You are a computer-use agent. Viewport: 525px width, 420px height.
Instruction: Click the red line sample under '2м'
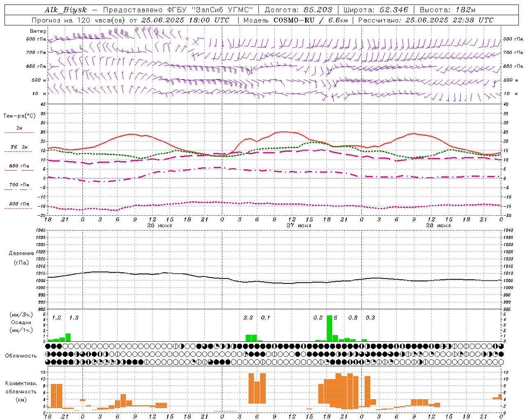click(x=19, y=133)
